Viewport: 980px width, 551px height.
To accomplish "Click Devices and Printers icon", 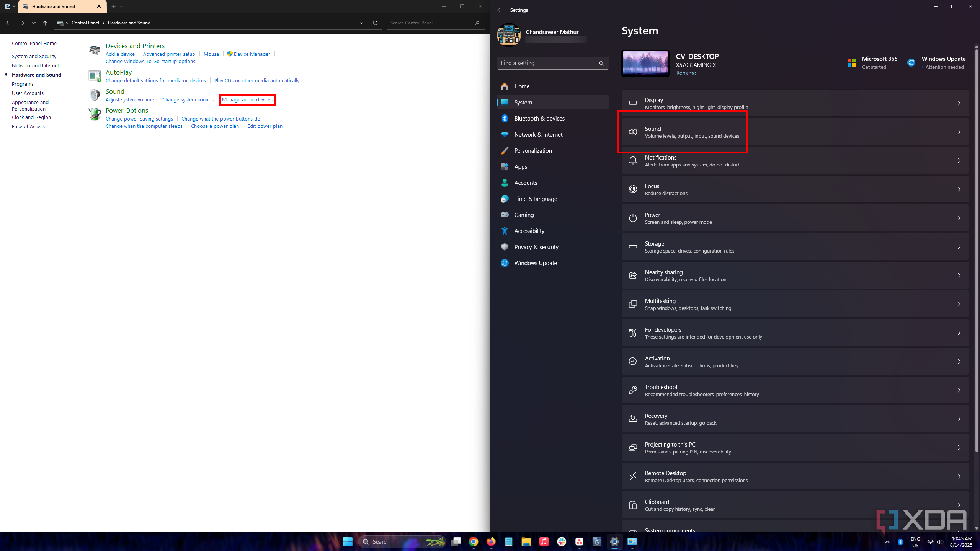I will point(95,50).
